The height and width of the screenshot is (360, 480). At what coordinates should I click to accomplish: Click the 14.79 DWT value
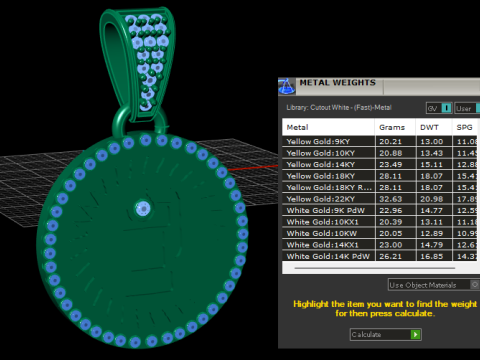[x=431, y=245]
